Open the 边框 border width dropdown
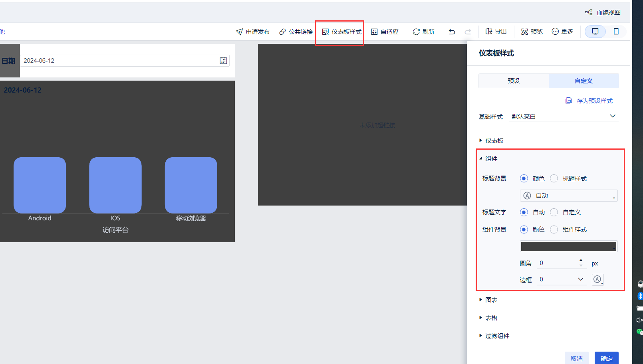 (x=562, y=279)
